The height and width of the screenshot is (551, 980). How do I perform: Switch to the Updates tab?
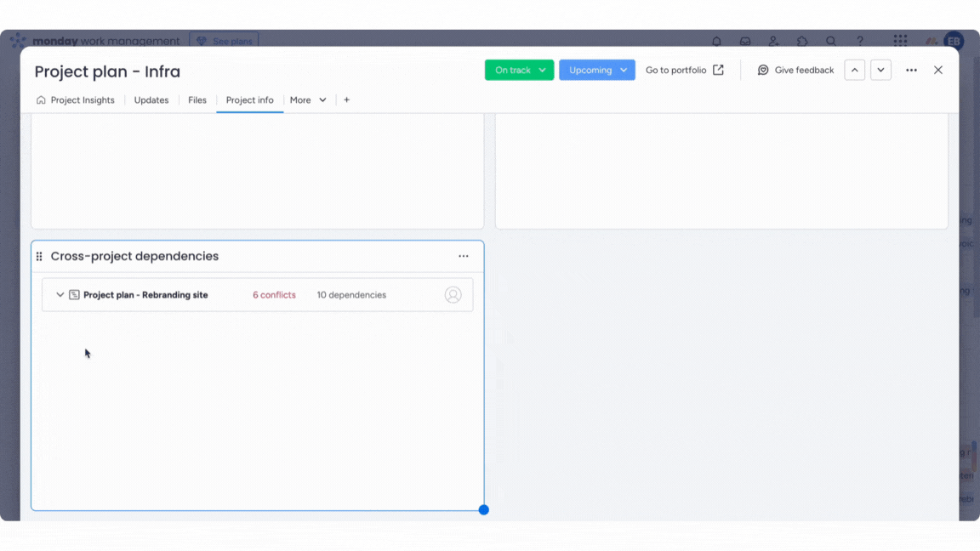151,100
